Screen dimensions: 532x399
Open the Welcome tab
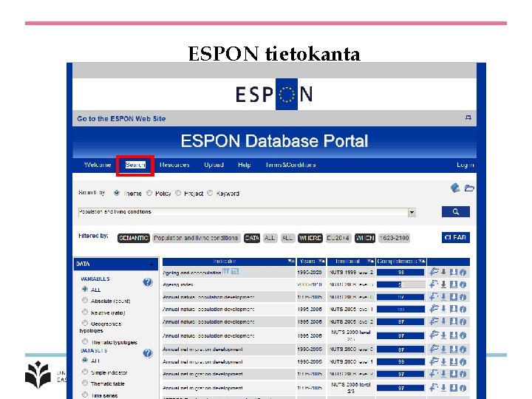click(98, 165)
